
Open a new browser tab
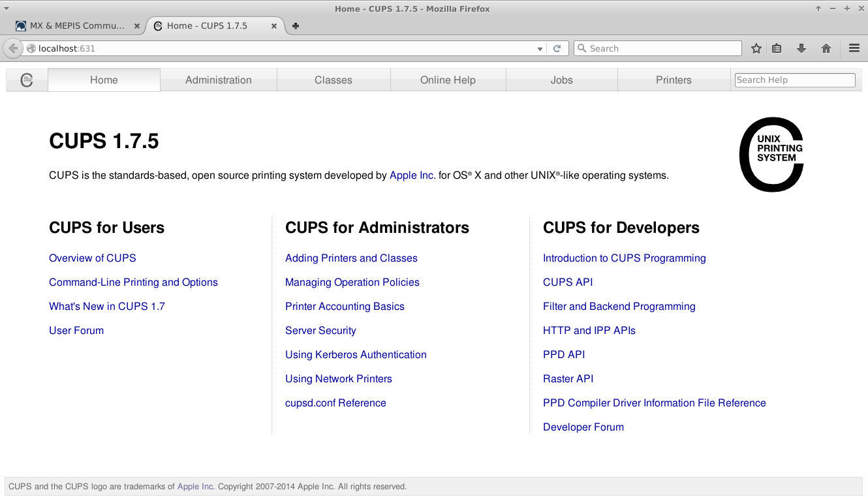pos(296,26)
